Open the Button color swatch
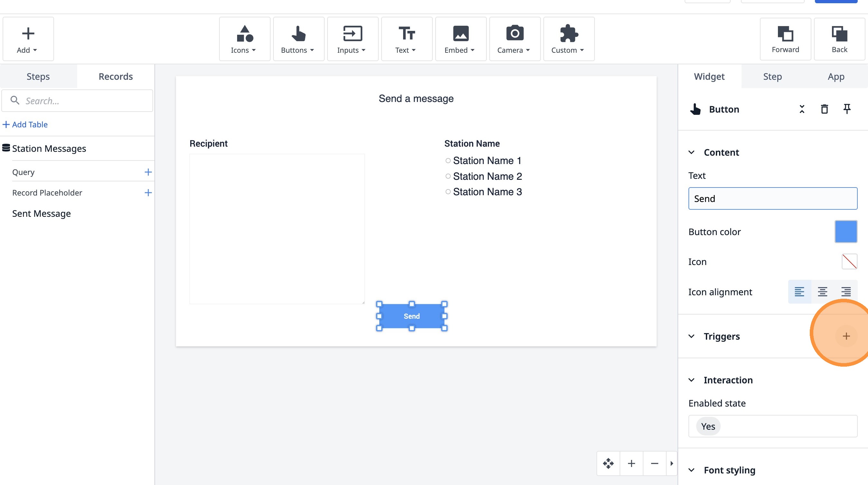This screenshot has width=868, height=485. click(845, 232)
